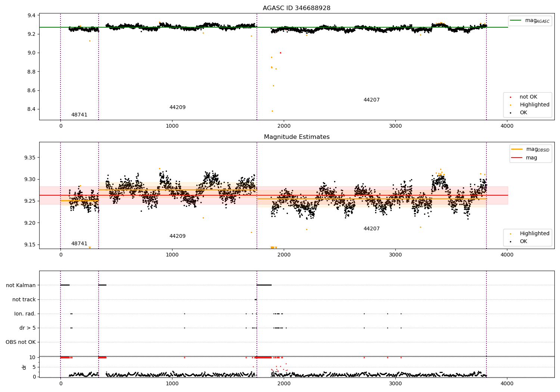
Task: Click obsid label 48741 in top plot
Action: pos(79,115)
